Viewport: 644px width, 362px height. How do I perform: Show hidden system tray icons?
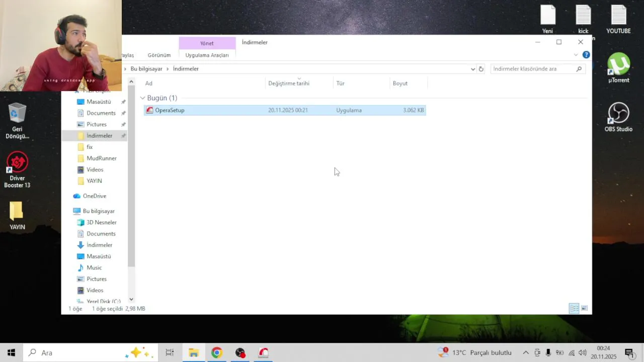[526, 352]
